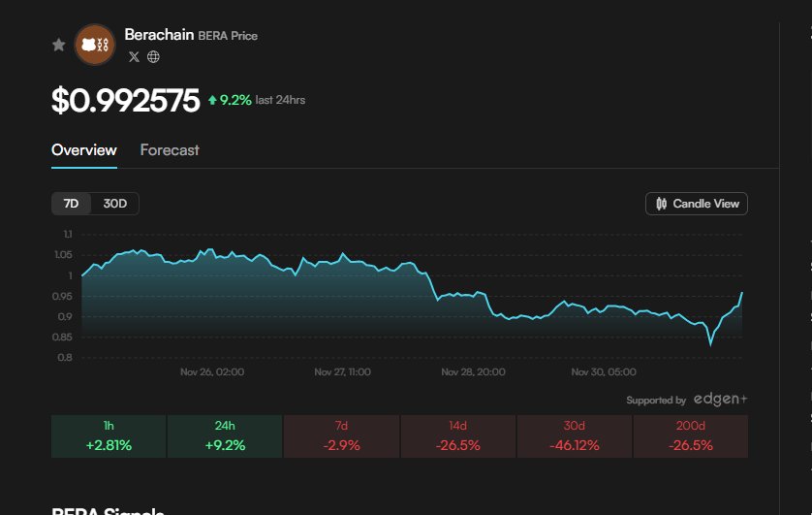The height and width of the screenshot is (515, 812).
Task: Switch to Candle View chart
Action: [x=697, y=204]
